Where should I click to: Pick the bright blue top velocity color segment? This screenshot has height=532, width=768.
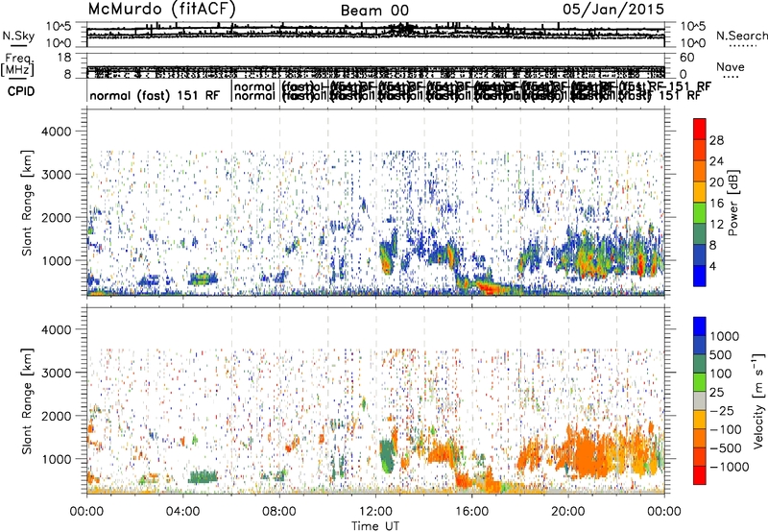pyautogui.click(x=700, y=326)
